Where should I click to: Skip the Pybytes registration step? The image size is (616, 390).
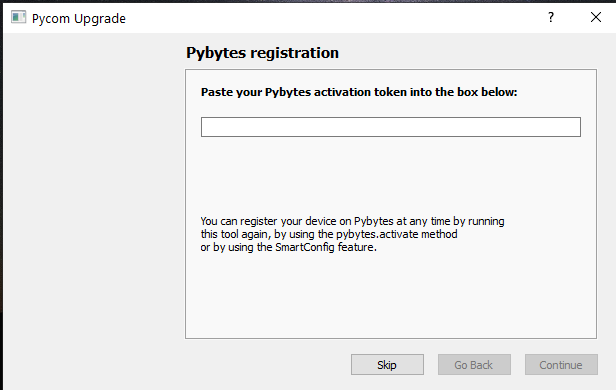387,364
